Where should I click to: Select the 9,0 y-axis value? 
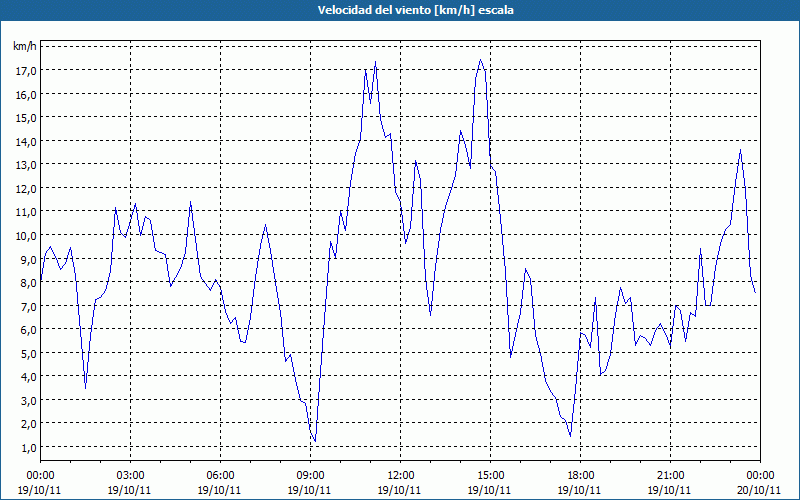click(x=28, y=259)
